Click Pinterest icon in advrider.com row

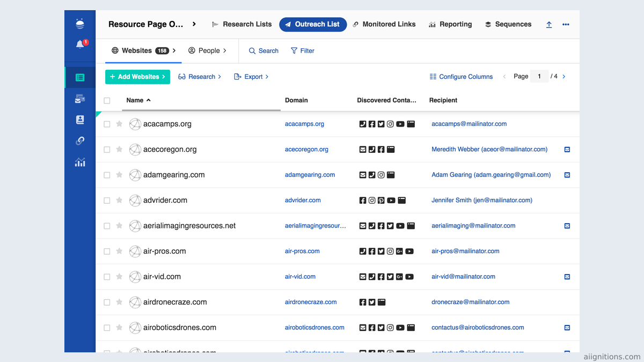click(x=381, y=201)
